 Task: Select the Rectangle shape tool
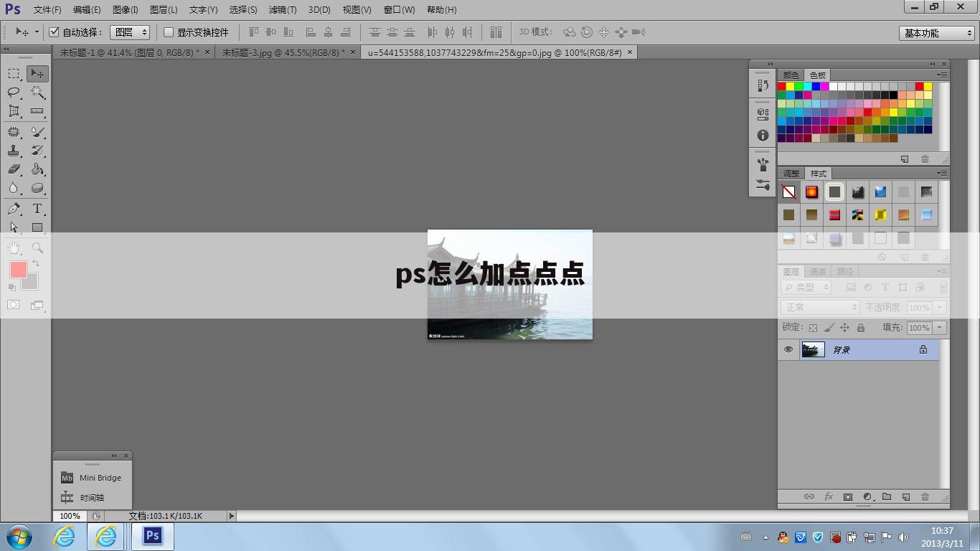(x=37, y=227)
